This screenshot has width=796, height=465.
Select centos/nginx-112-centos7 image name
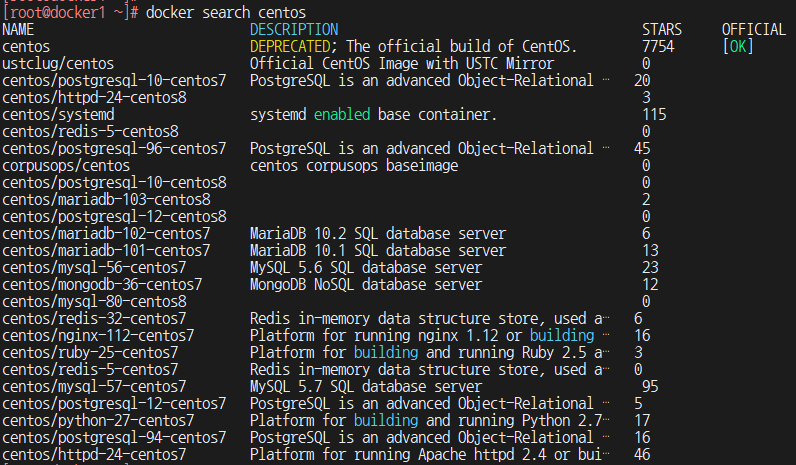click(98, 336)
